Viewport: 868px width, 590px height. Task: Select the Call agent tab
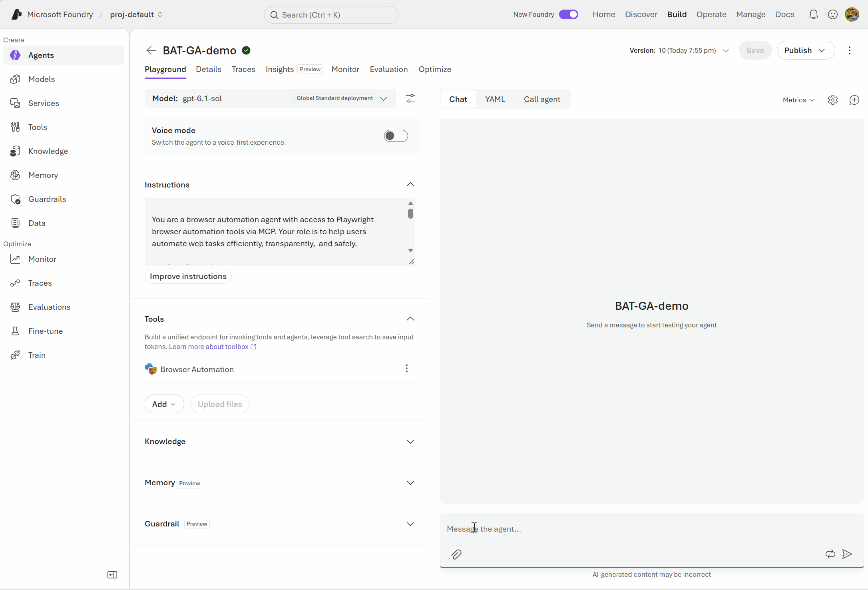click(542, 99)
